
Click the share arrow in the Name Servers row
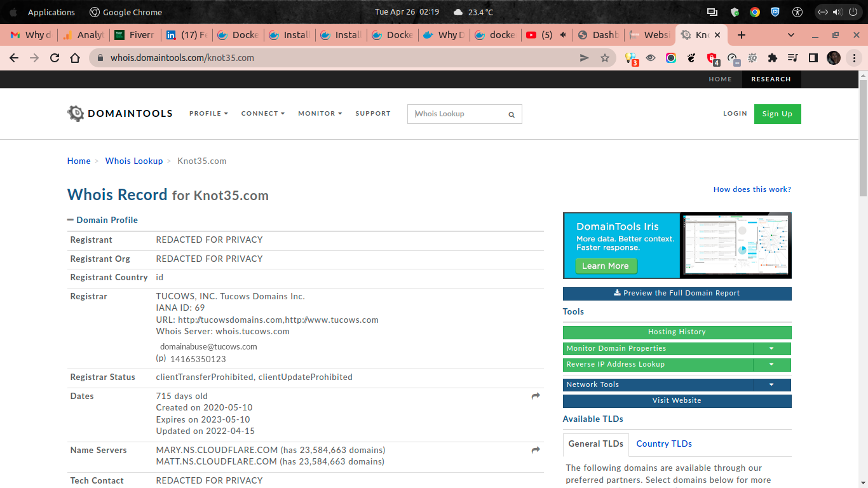pos(536,450)
